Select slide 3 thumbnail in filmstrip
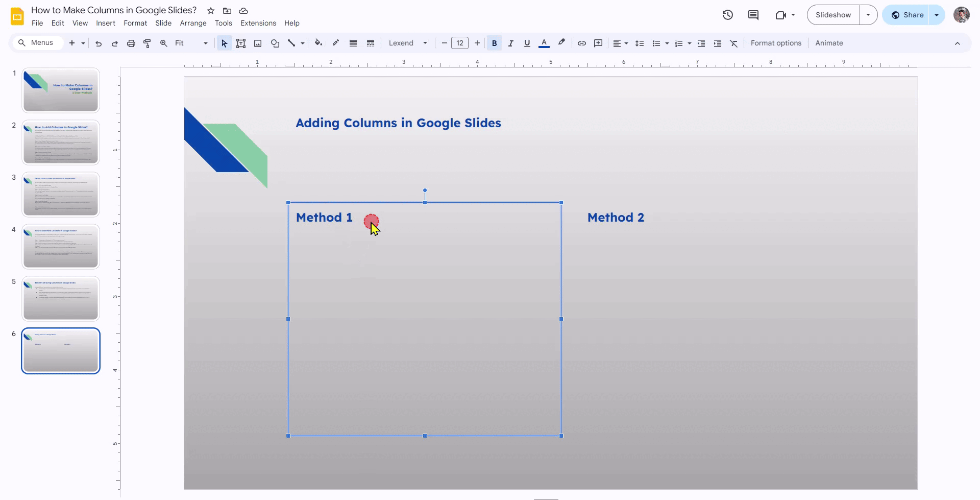 pyautogui.click(x=61, y=195)
